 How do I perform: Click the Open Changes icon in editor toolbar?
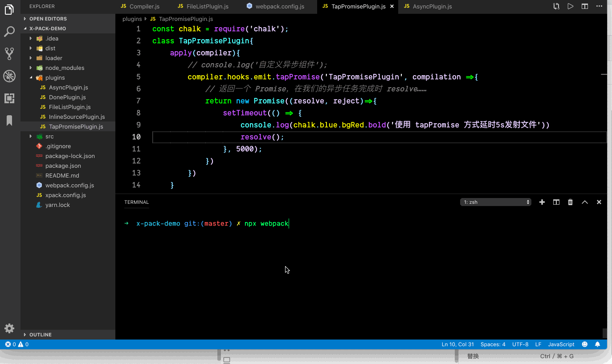pyautogui.click(x=556, y=6)
